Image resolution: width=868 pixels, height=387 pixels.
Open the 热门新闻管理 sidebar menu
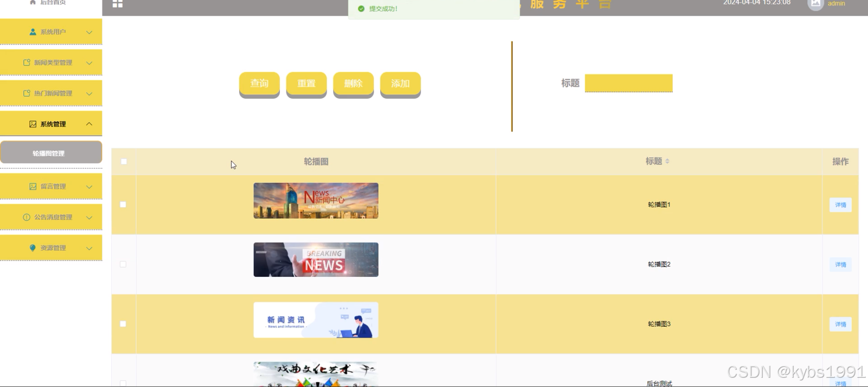point(51,93)
